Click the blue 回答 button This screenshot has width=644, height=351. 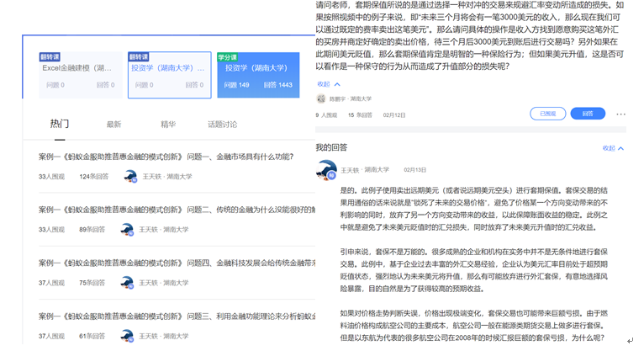point(587,114)
